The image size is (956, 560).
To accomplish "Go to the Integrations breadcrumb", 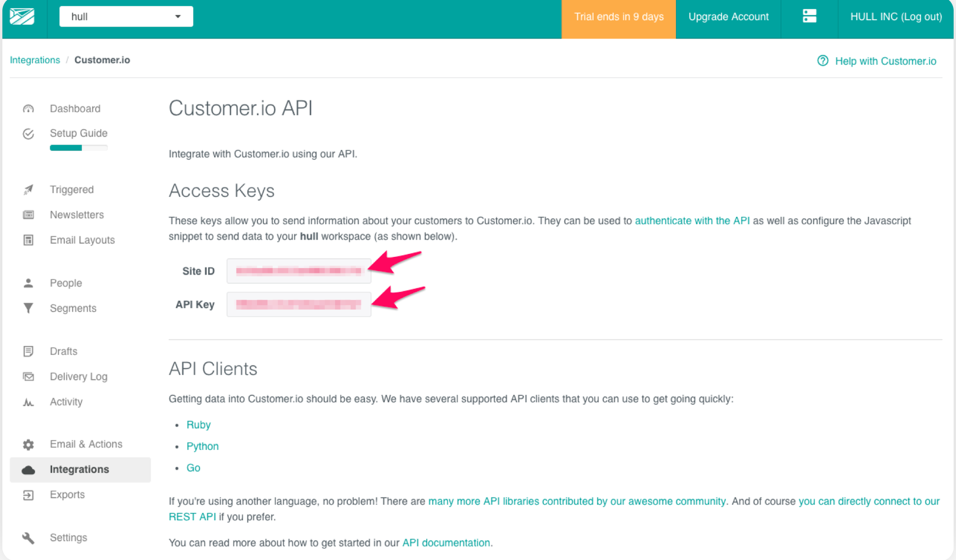I will [x=35, y=60].
